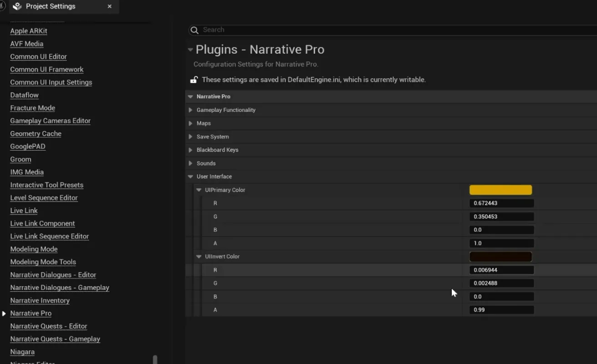The width and height of the screenshot is (597, 364).
Task: Expand the Blackboard Keys section
Action: [x=190, y=150]
